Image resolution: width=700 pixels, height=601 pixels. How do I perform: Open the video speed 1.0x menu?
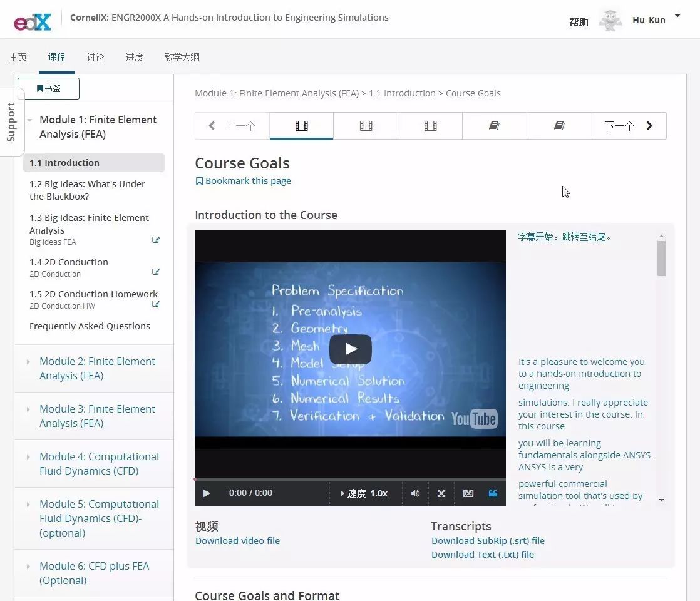pyautogui.click(x=364, y=493)
